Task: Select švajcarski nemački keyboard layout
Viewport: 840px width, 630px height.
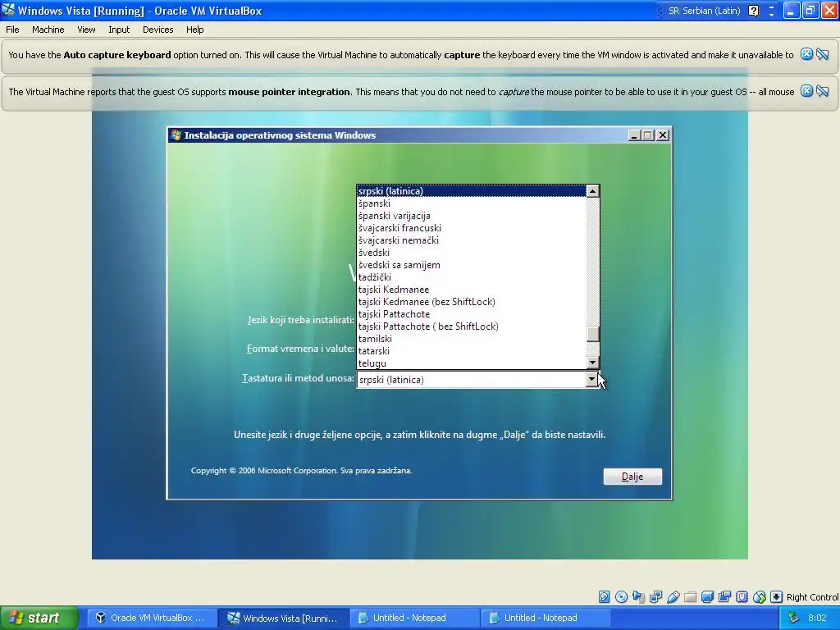Action: 472,240
